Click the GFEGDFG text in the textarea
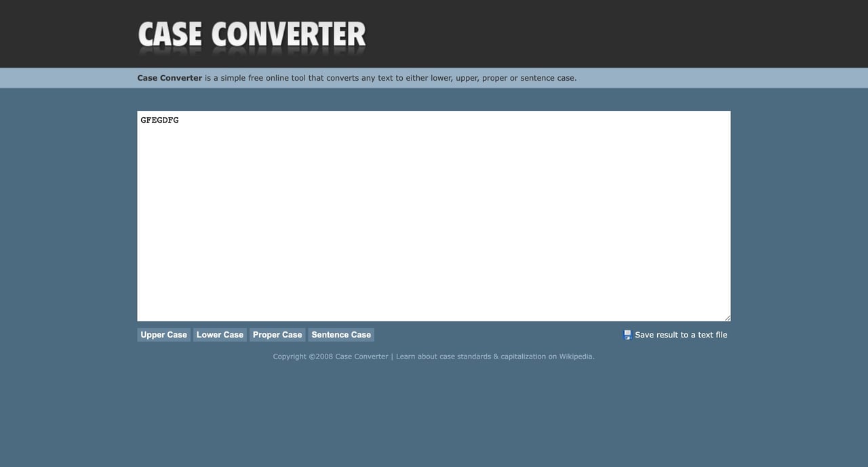The height and width of the screenshot is (467, 868). click(x=159, y=119)
